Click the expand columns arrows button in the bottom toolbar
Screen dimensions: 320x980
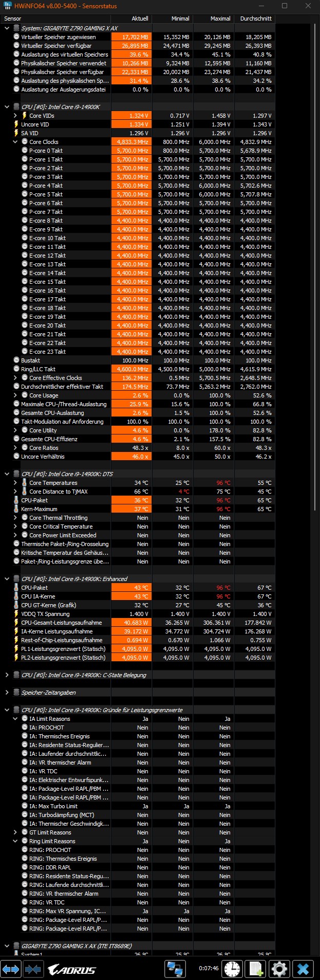coord(10,969)
